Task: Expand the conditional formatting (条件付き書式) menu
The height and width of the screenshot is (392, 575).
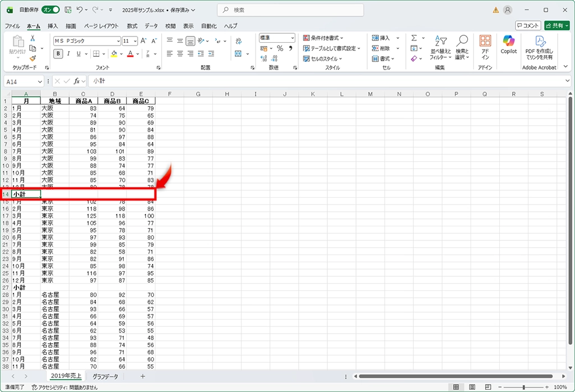Action: coord(323,38)
